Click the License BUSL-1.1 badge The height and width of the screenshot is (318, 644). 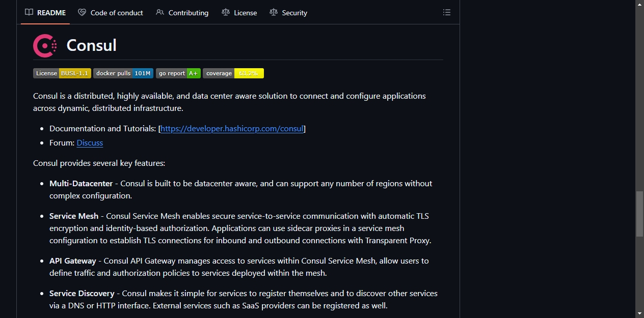(62, 73)
